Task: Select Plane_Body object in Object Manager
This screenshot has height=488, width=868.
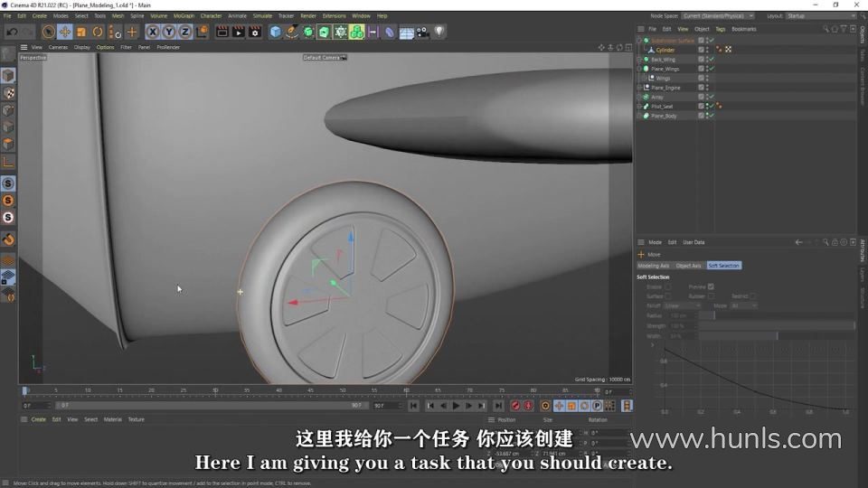Action: [664, 116]
